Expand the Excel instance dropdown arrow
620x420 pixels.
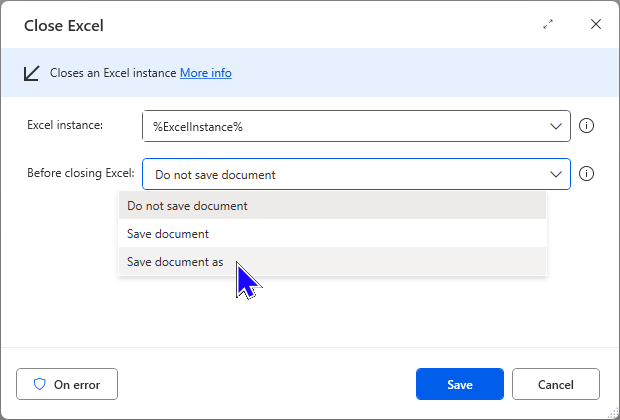pos(556,127)
